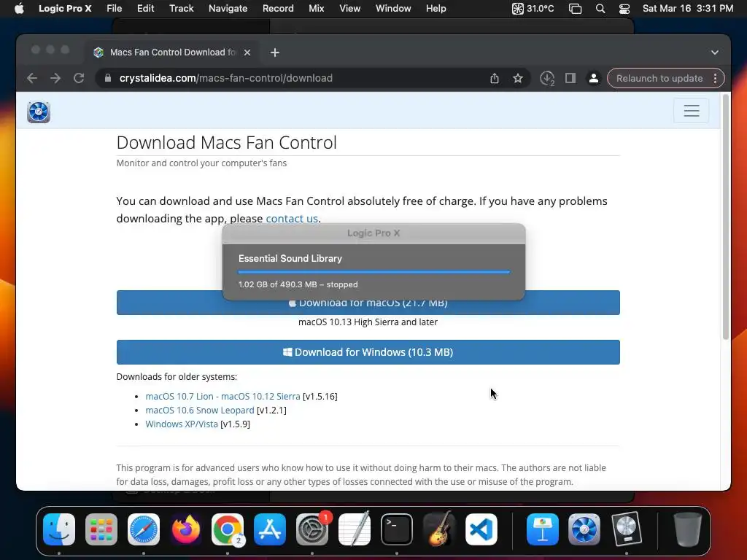Toggle the Chrome side panel icon
The width and height of the screenshot is (747, 560).
click(x=570, y=78)
